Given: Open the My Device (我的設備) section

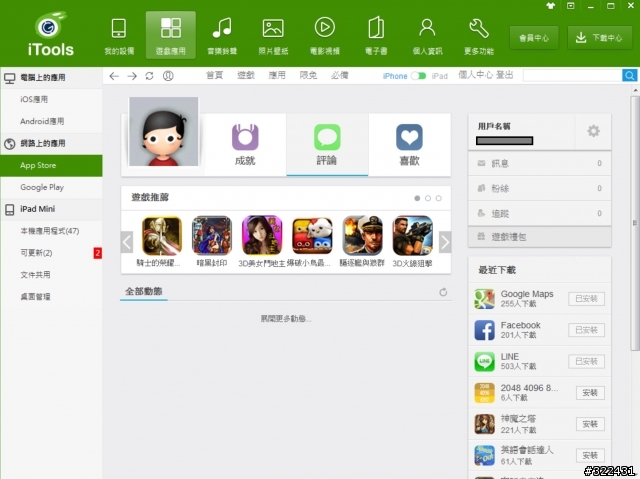Looking at the screenshot, I should click(x=119, y=36).
